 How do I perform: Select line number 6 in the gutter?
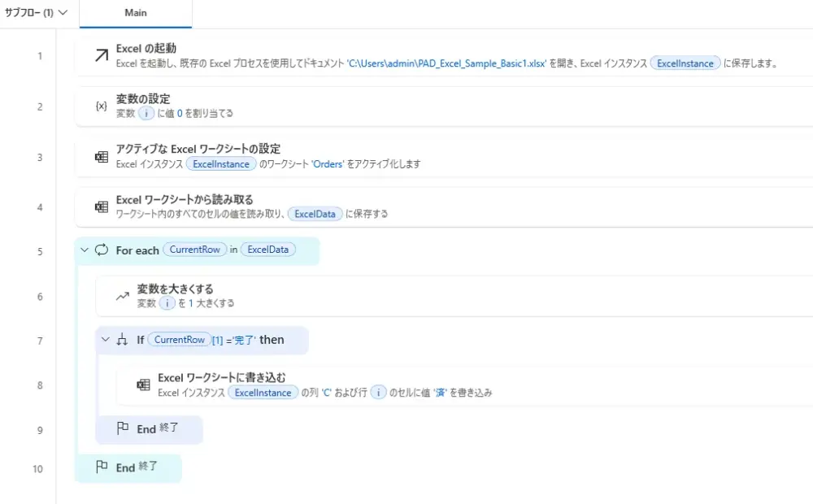[x=40, y=297]
